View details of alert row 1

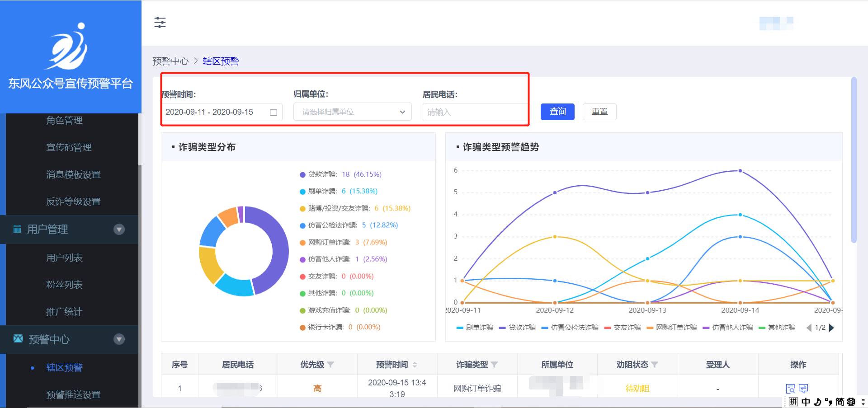pos(790,389)
